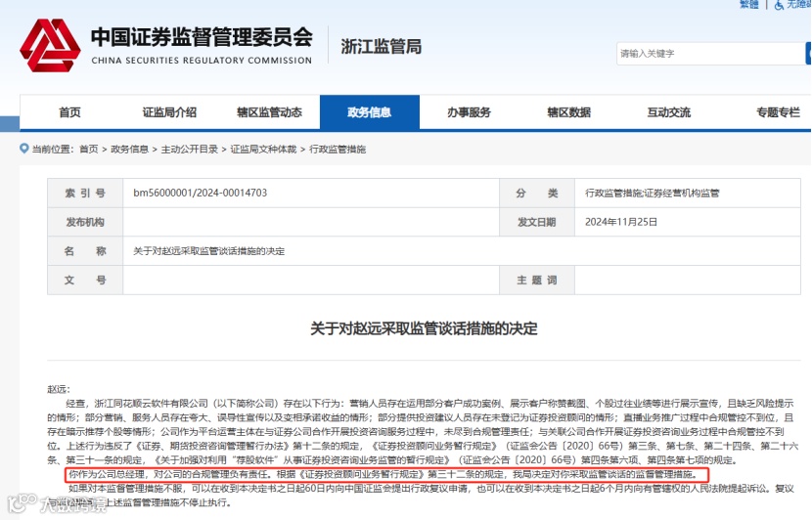812x520 pixels.
Task: Open the 辖区监管动态 navigation tab
Action: (270, 112)
